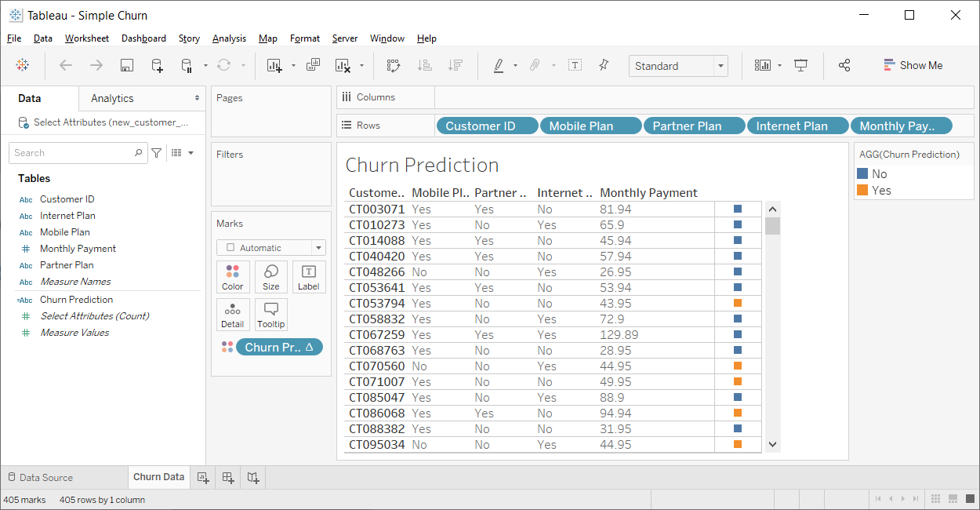The image size is (980, 510).
Task: Toggle mark labels with the T icon
Action: click(575, 66)
